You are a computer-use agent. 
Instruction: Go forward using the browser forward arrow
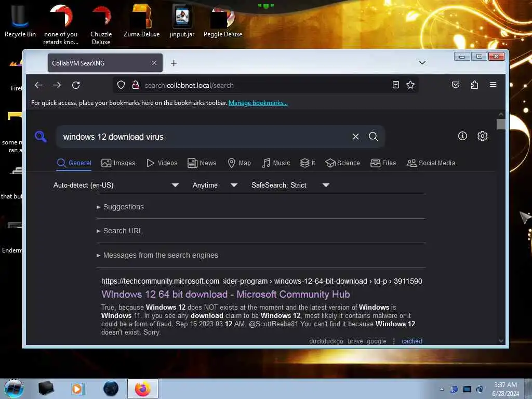[57, 85]
